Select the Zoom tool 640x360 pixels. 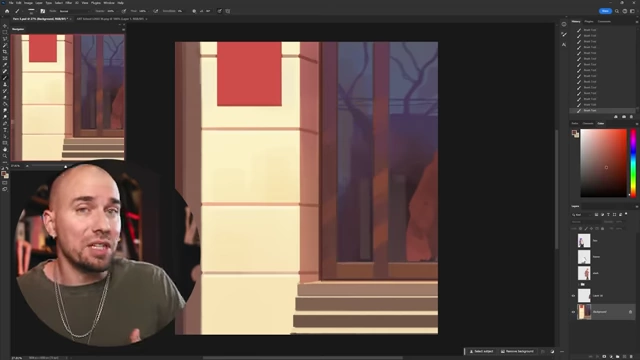pyautogui.click(x=5, y=156)
